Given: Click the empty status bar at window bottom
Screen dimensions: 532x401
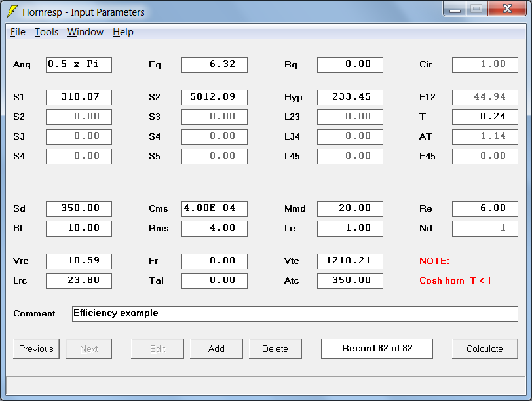Looking at the screenshot, I should [265, 386].
